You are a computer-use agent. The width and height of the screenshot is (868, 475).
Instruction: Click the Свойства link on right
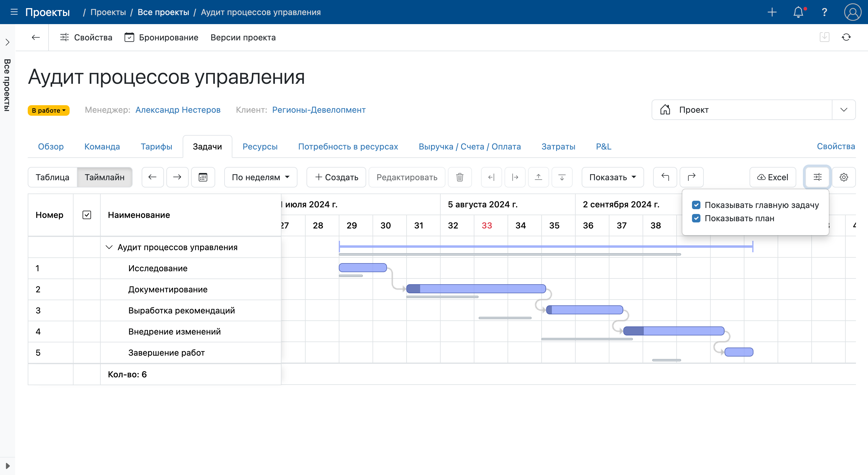[x=836, y=146]
